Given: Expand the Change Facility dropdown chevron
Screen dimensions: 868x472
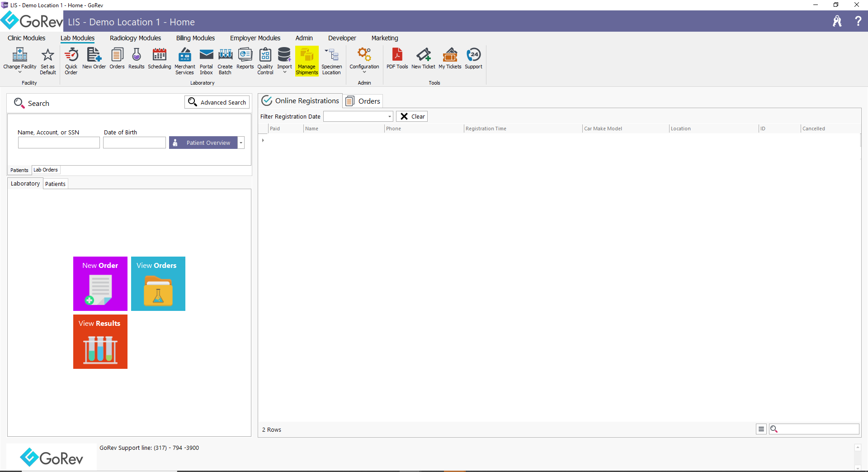Looking at the screenshot, I should point(20,72).
